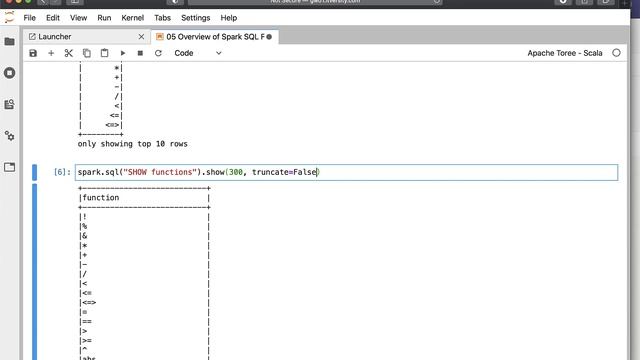Open the property inspector gears icon
The image size is (640, 360).
tap(9, 136)
